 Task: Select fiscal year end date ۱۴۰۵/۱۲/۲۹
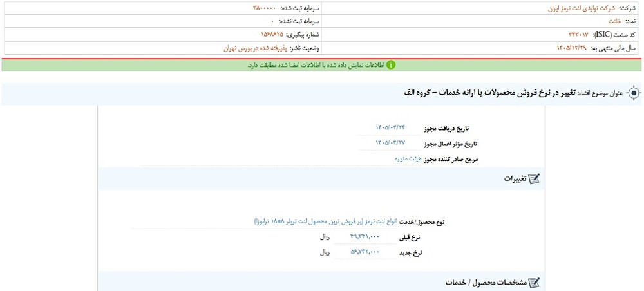point(572,48)
